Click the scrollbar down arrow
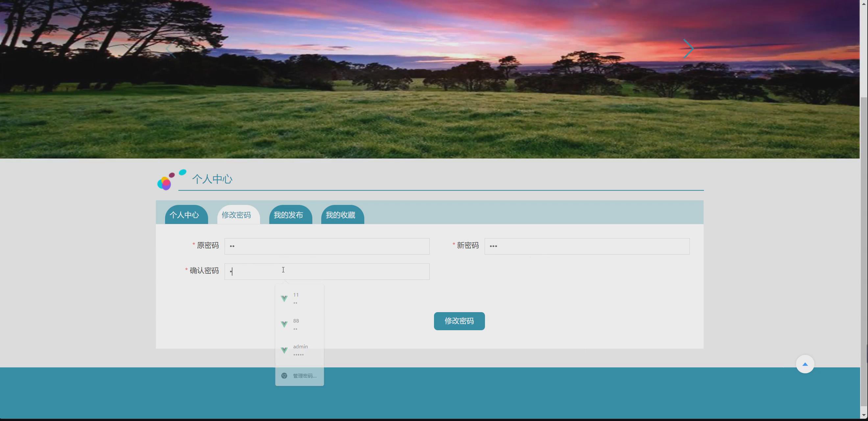Image resolution: width=868 pixels, height=421 pixels. (x=864, y=415)
